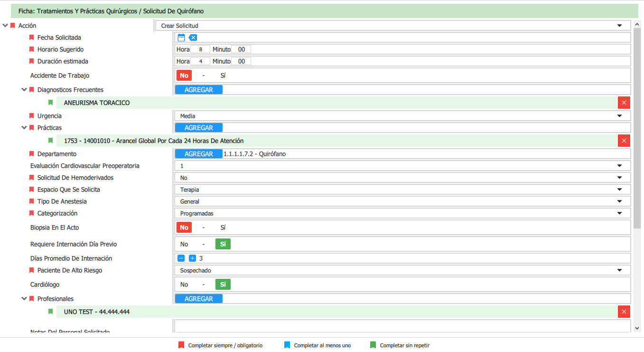This screenshot has width=644, height=352.
Task: Click AGREGAR for Prácticas
Action: click(198, 128)
